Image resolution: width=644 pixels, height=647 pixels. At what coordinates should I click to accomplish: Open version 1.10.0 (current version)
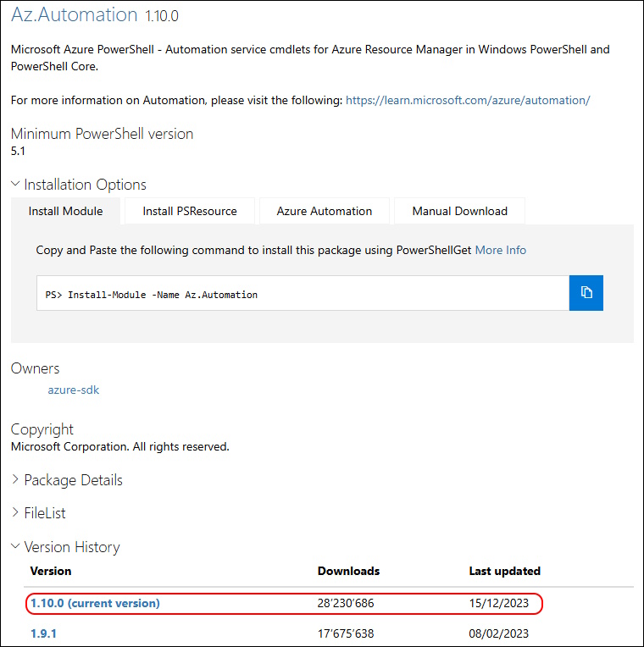[x=95, y=603]
